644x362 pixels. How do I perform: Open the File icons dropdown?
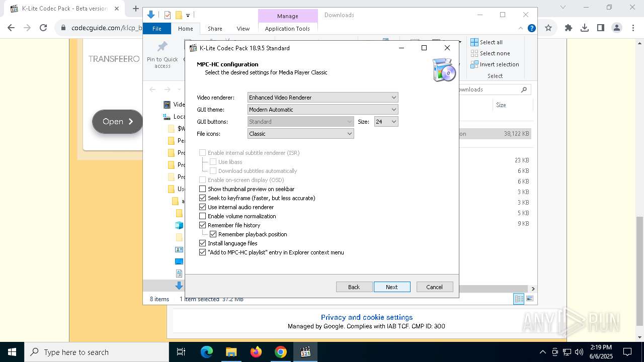[300, 134]
